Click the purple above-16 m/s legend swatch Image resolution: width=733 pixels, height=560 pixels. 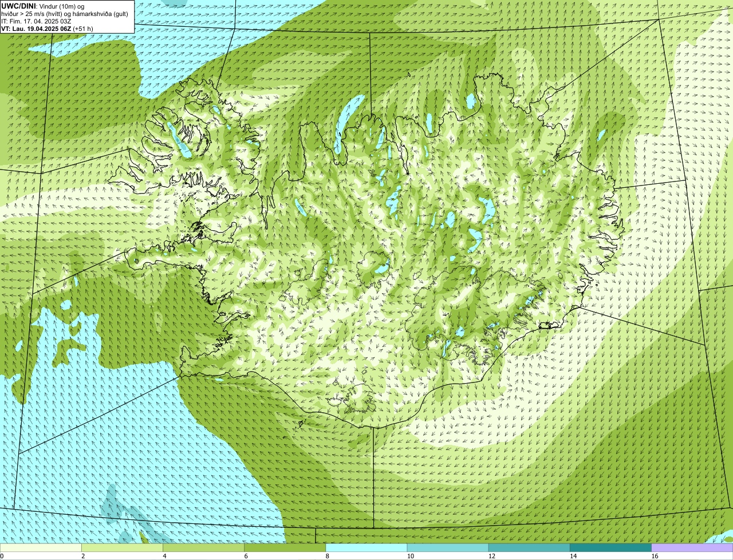(692, 548)
